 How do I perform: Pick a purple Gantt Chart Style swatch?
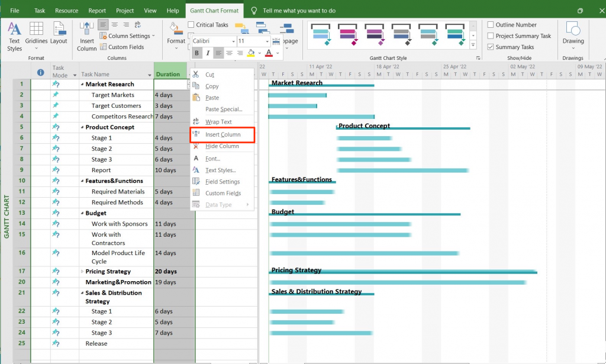click(x=375, y=34)
